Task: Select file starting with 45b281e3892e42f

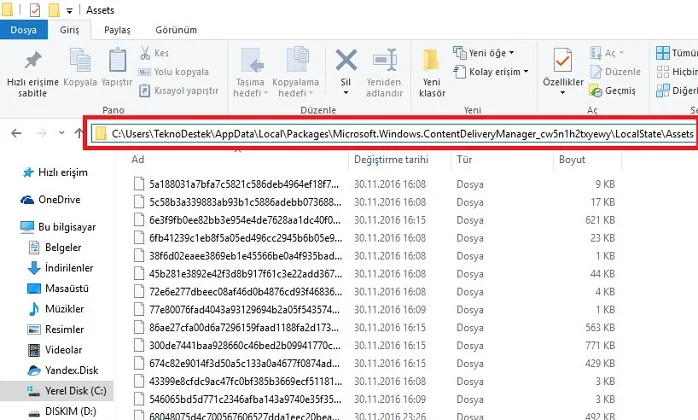Action: click(237, 273)
